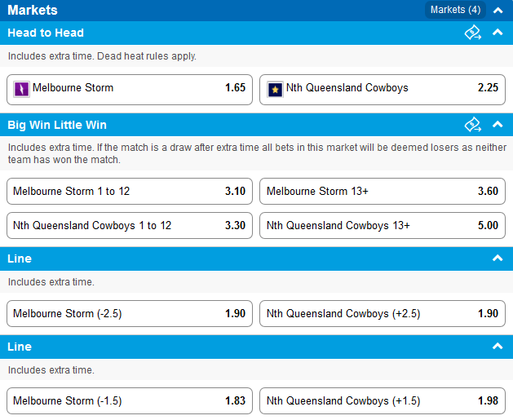Click the Nth Queensland Cowboys team logo

pyautogui.click(x=275, y=89)
